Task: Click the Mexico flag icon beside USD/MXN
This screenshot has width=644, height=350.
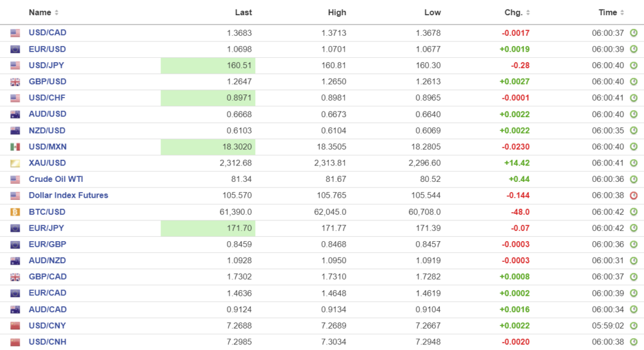Action: [x=15, y=147]
